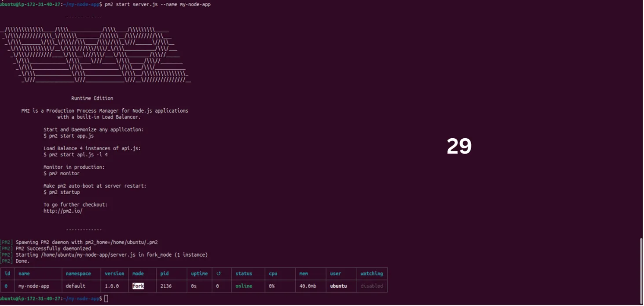The height and width of the screenshot is (306, 644).
Task: Click the 'status' column header
Action: tap(244, 273)
